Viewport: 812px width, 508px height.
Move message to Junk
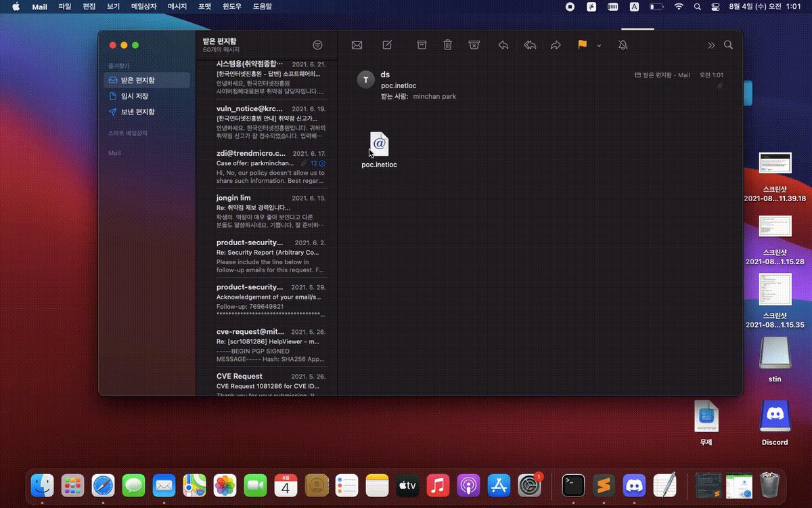point(474,45)
